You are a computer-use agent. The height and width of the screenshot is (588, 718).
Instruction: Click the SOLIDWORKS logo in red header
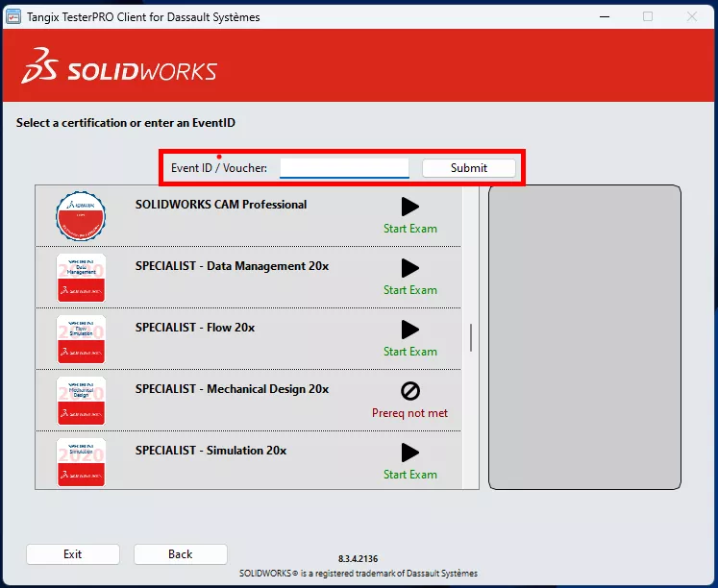click(119, 70)
